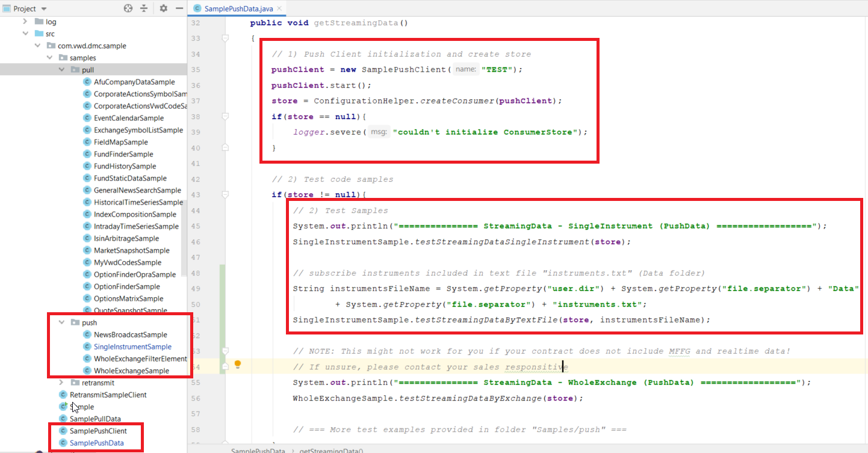Toggle code folding at line 33 gutter

(x=225, y=38)
